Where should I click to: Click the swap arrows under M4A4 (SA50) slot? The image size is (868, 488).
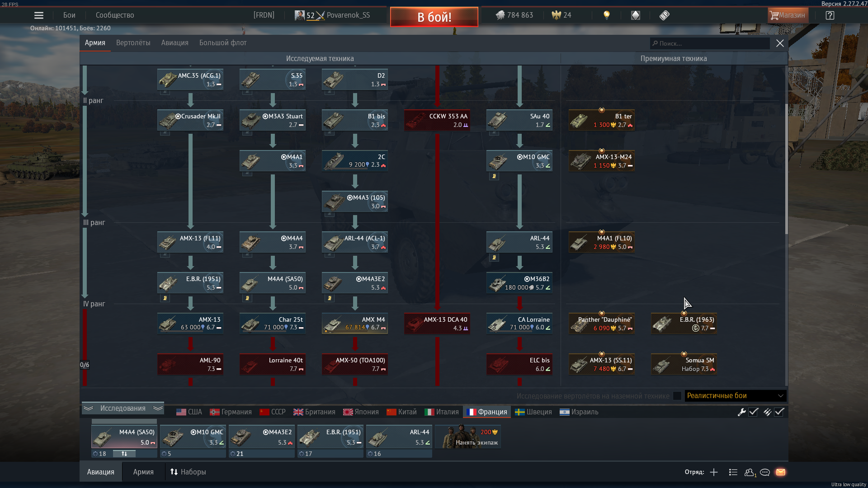124,454
